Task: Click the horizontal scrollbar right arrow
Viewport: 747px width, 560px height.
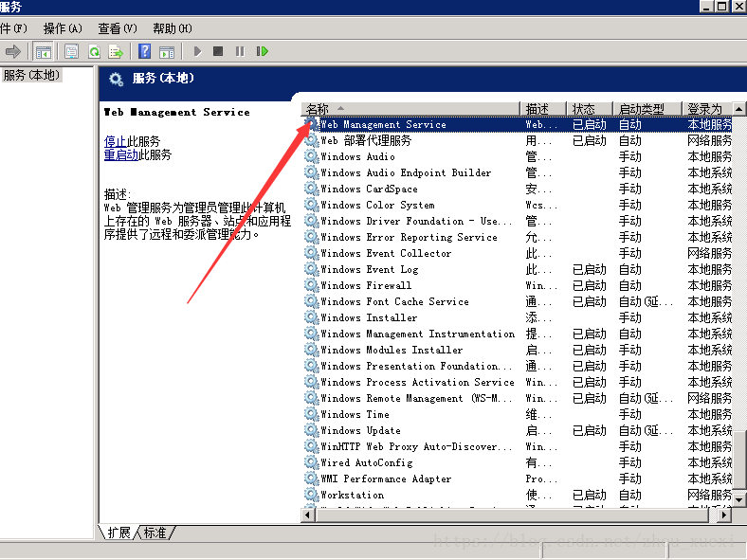Action: tap(724, 515)
